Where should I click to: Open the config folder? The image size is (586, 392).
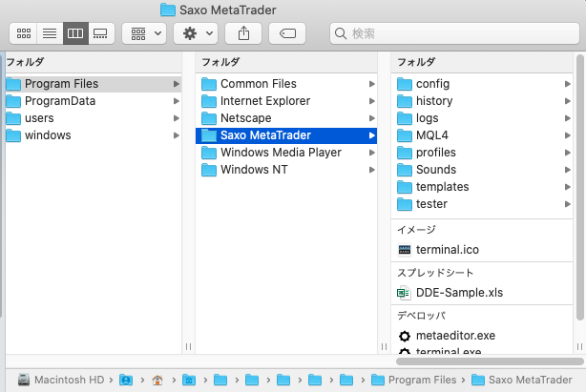(482, 84)
